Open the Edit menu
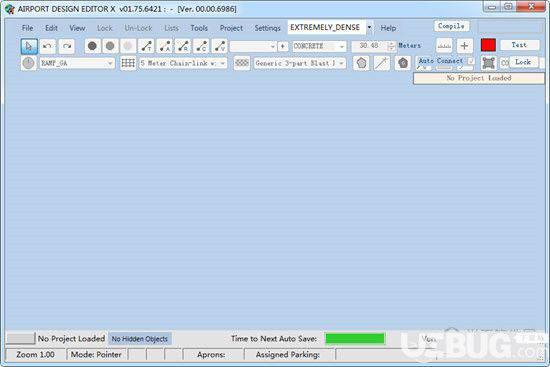Viewport: 550px width, 367px height. point(51,28)
